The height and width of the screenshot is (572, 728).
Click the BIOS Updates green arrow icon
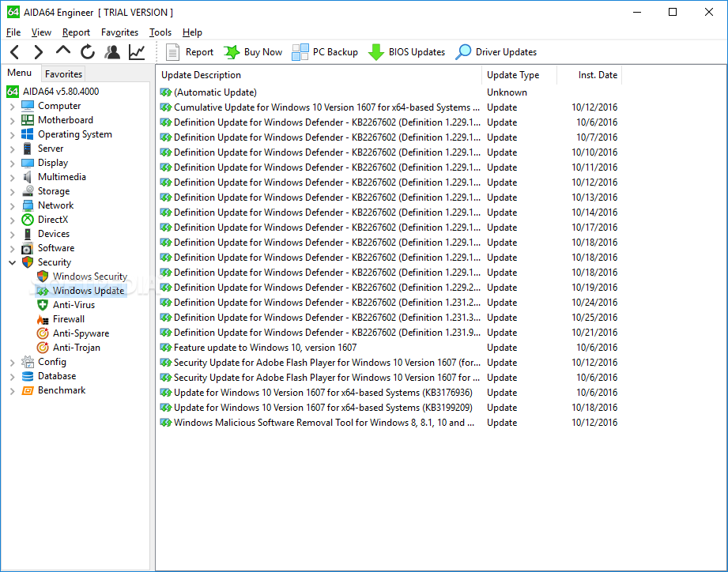click(375, 52)
